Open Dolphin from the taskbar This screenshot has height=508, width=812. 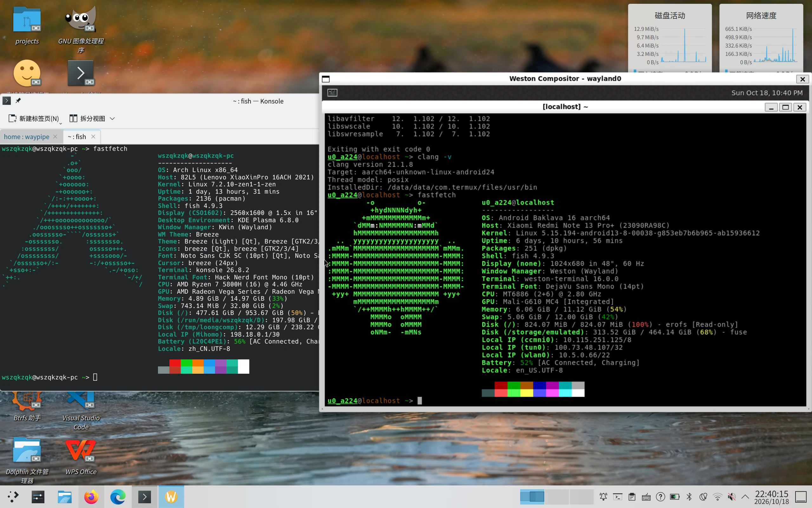[64, 497]
